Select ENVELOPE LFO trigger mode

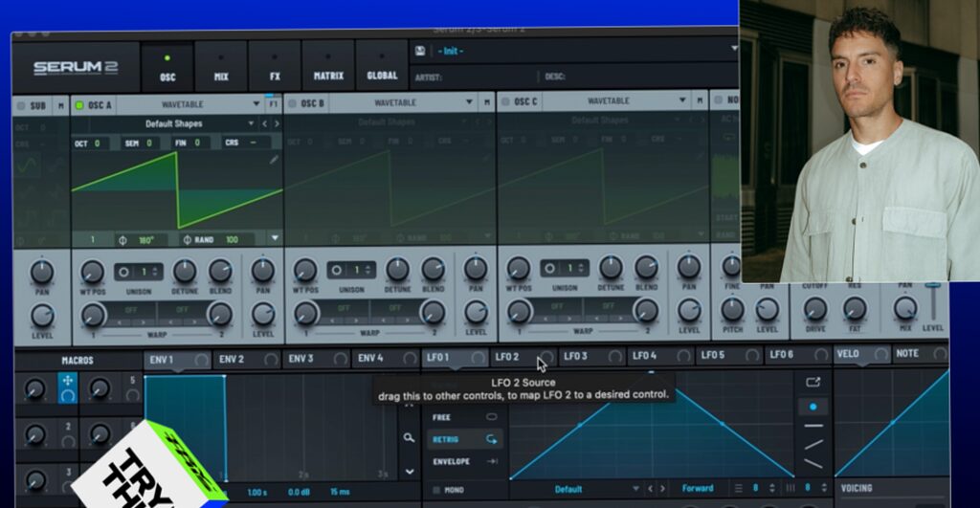click(x=464, y=461)
